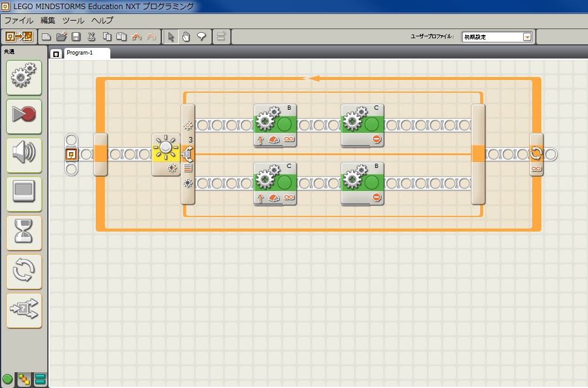Create a new program file

[46, 37]
